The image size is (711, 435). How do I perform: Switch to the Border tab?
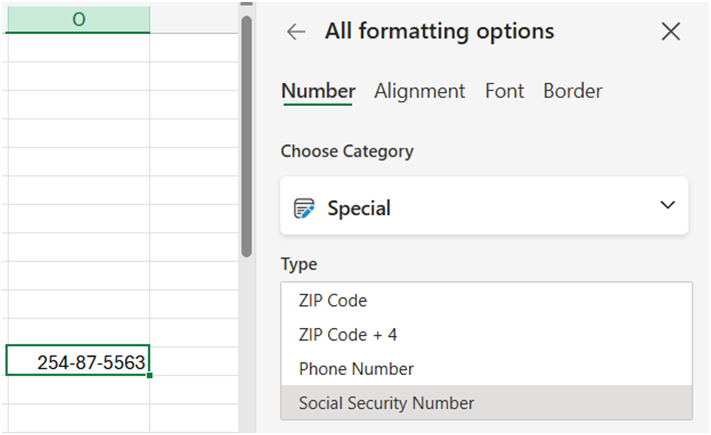pos(573,91)
